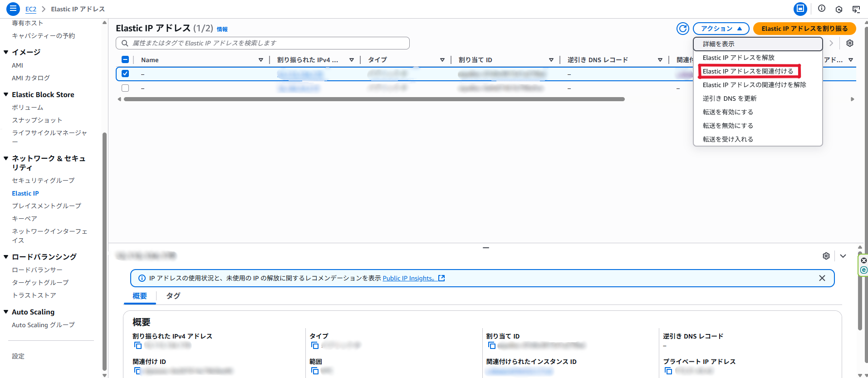Select Elastic IP アドレスの関連付けを解除

[x=758, y=85]
